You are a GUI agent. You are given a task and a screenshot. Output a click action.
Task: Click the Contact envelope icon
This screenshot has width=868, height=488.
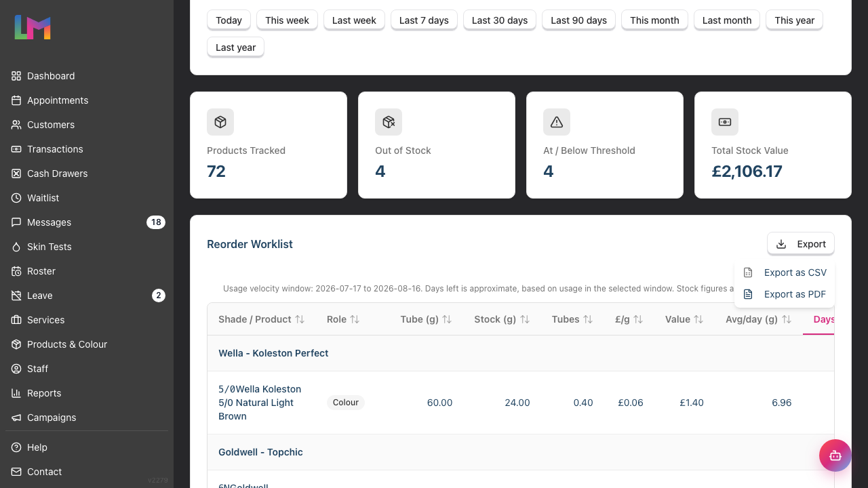click(16, 472)
